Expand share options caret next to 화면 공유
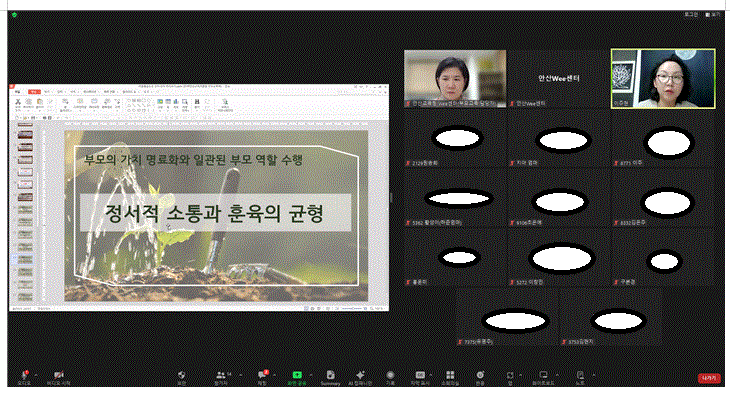Image resolution: width=730 pixels, height=396 pixels. click(311, 375)
